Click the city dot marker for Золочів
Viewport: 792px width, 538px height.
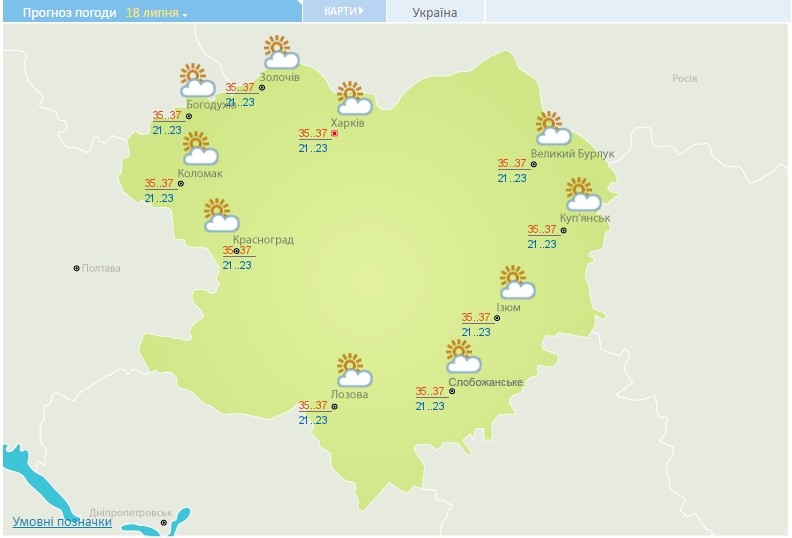(x=262, y=88)
